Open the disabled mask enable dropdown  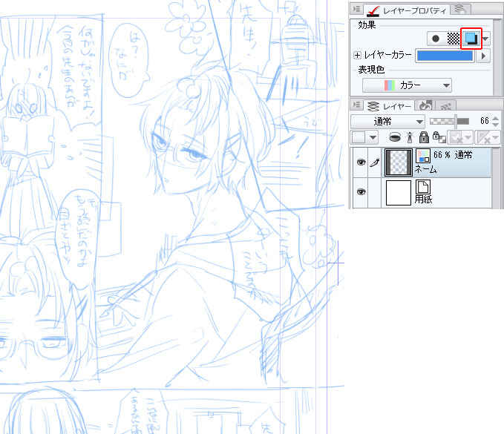[460, 137]
